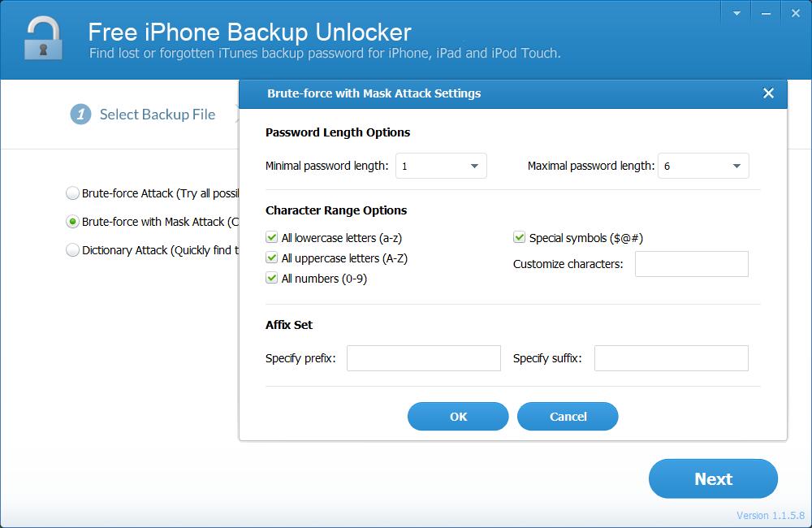Viewport: 812px width, 528px height.
Task: Minimize the Backup Unlocker window
Action: pyautogui.click(x=766, y=14)
